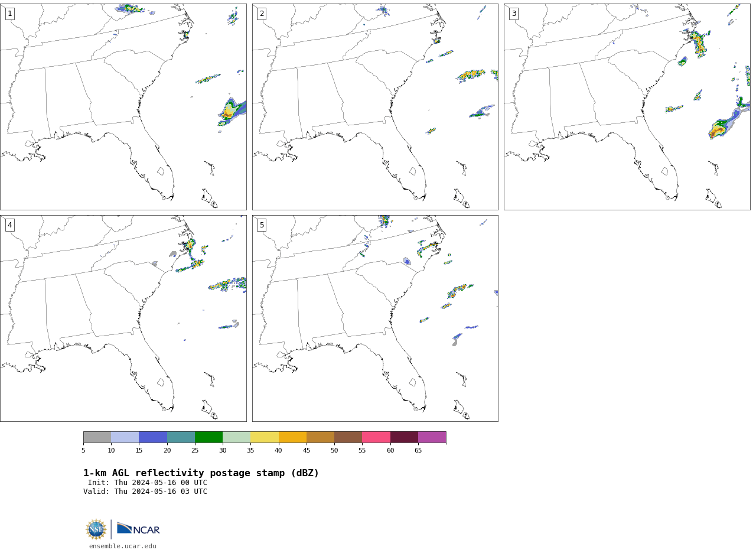Click the member label box numbered 3
The height and width of the screenshot is (553, 756).
pyautogui.click(x=513, y=14)
